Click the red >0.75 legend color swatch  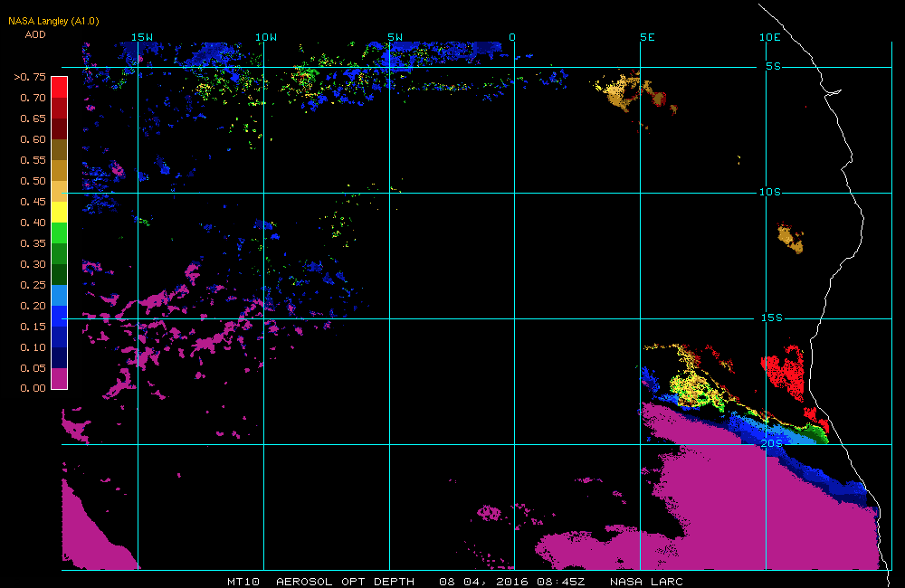click(60, 87)
